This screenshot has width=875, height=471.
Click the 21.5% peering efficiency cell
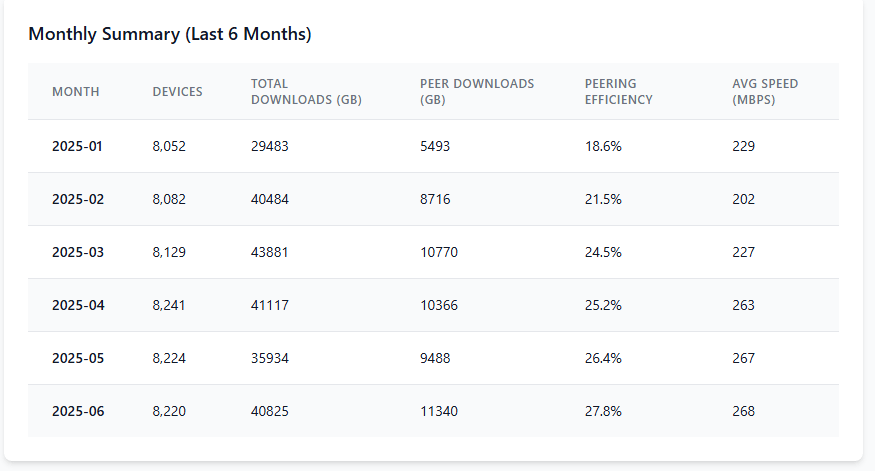tap(603, 199)
